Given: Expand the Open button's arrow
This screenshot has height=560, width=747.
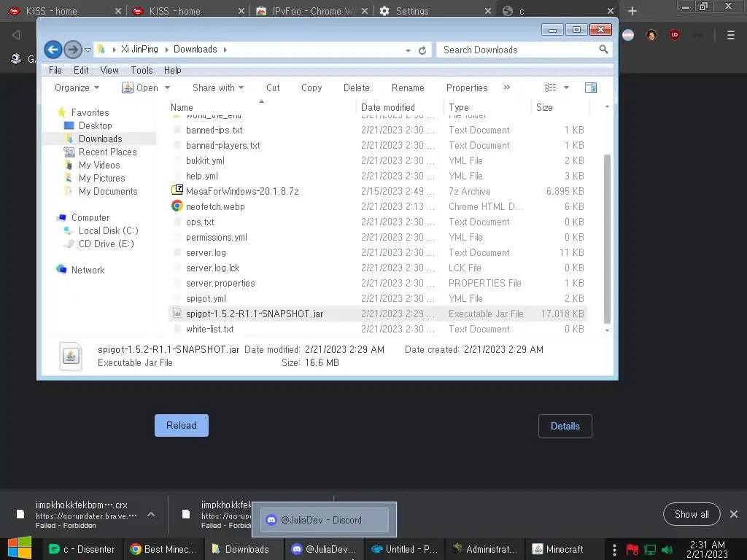Looking at the screenshot, I should tap(167, 87).
